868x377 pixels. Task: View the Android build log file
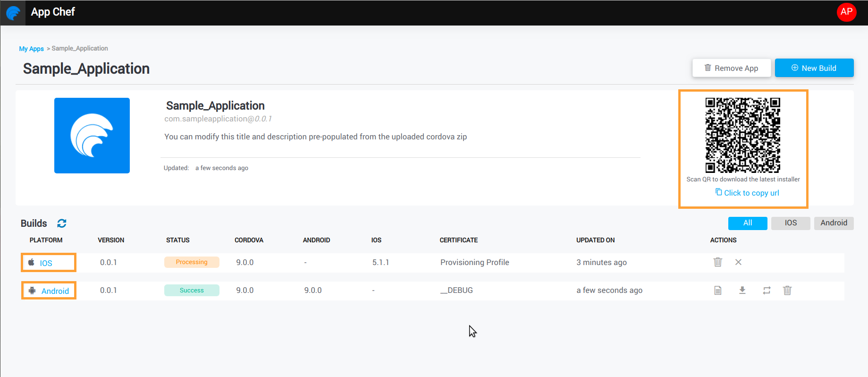(x=717, y=290)
